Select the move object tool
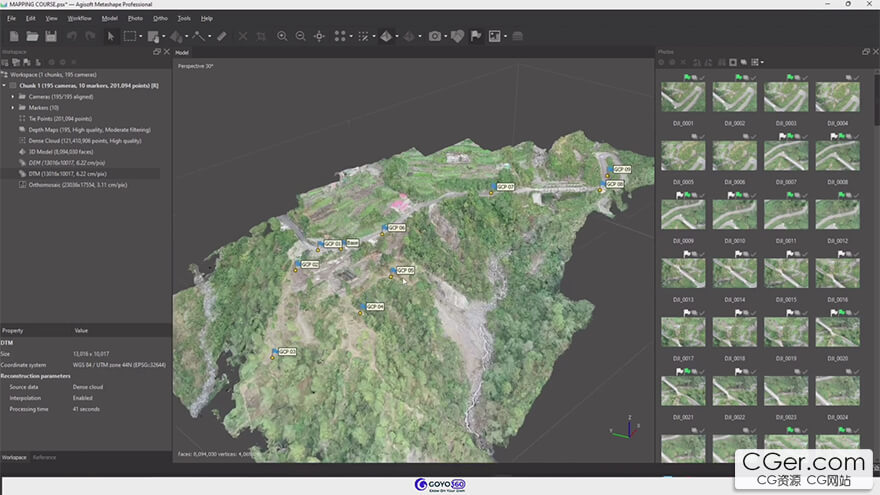 (176, 36)
